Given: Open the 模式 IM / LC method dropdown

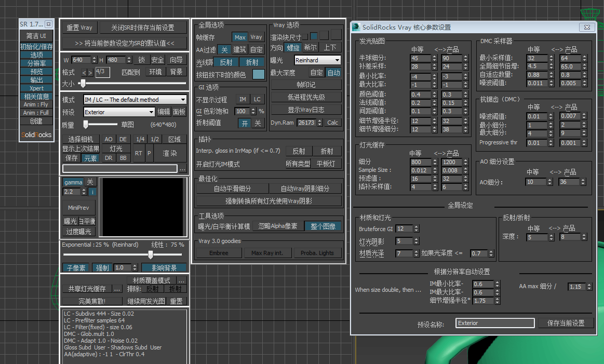Looking at the screenshot, I should click(135, 100).
